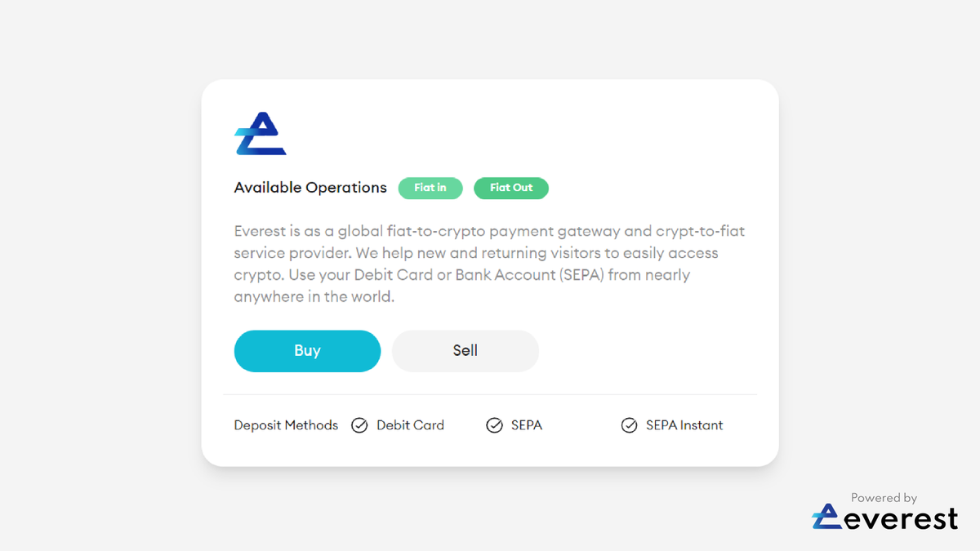The width and height of the screenshot is (980, 551).
Task: Click the Everest description paragraph
Action: 489,264
